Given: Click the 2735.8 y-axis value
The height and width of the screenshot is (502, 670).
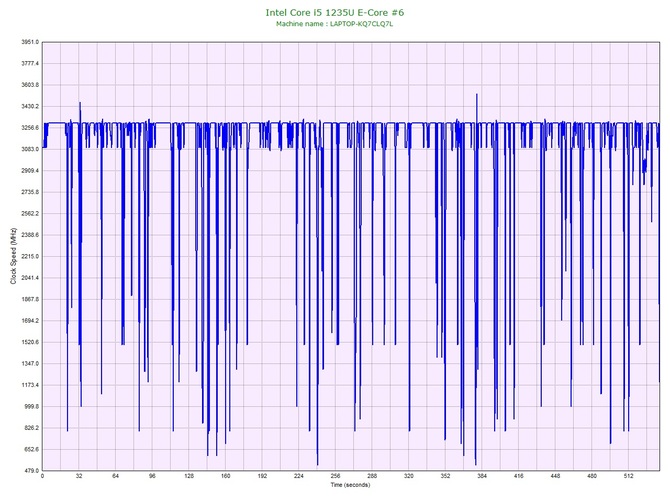Looking at the screenshot, I should point(30,192).
